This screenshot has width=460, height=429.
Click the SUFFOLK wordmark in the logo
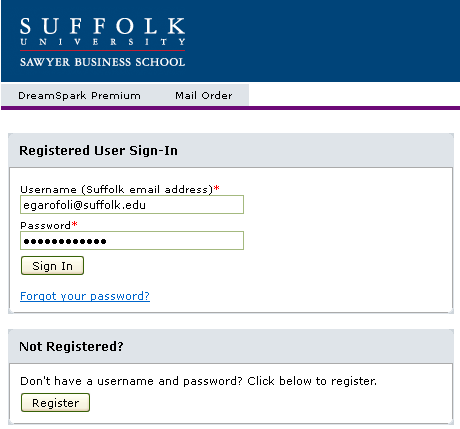pos(102,26)
